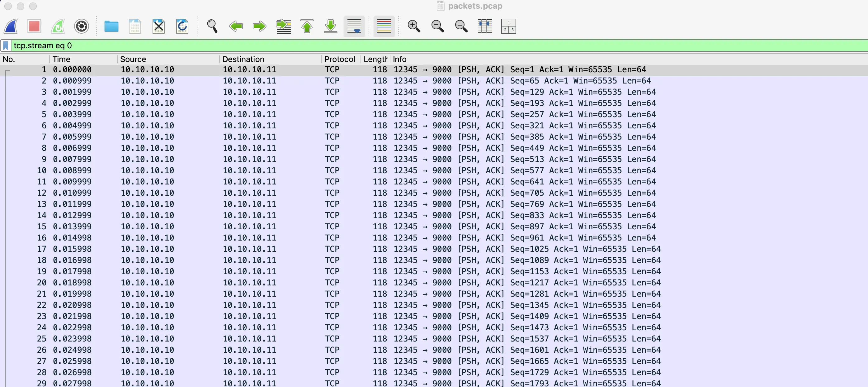
Task: Jump to the last packet arrow
Action: coord(331,26)
